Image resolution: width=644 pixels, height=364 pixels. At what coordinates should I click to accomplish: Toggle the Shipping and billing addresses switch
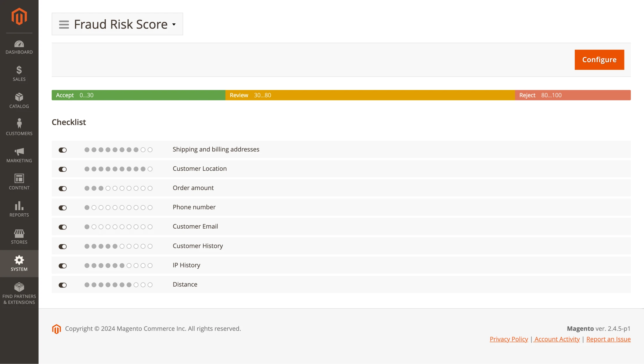63,149
